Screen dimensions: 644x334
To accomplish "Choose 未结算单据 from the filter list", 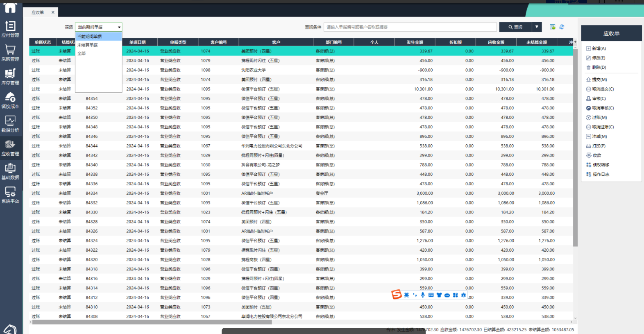I will coord(88,45).
